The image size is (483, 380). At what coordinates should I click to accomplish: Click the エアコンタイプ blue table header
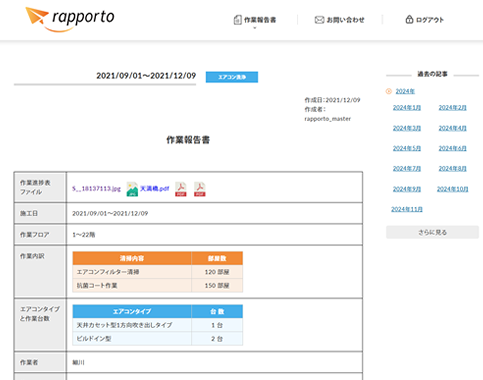click(132, 311)
